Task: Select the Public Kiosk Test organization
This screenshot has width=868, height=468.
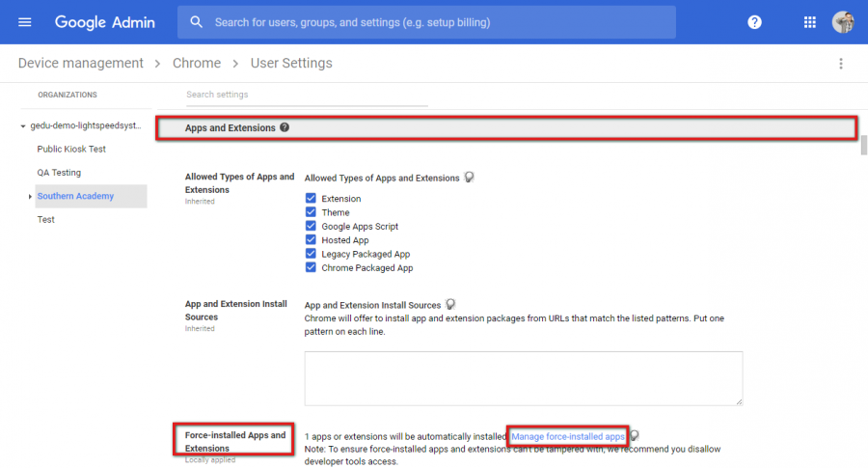Action: point(71,149)
